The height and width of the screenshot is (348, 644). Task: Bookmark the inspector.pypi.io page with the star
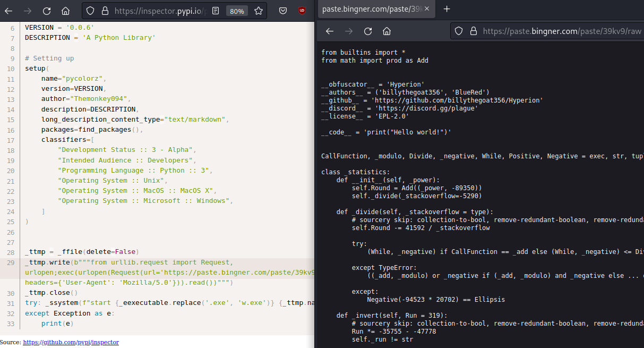tap(259, 11)
